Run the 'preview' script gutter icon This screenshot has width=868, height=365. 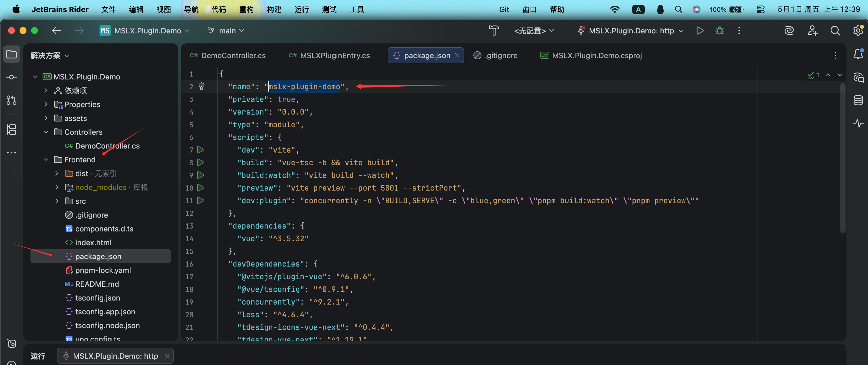[201, 188]
